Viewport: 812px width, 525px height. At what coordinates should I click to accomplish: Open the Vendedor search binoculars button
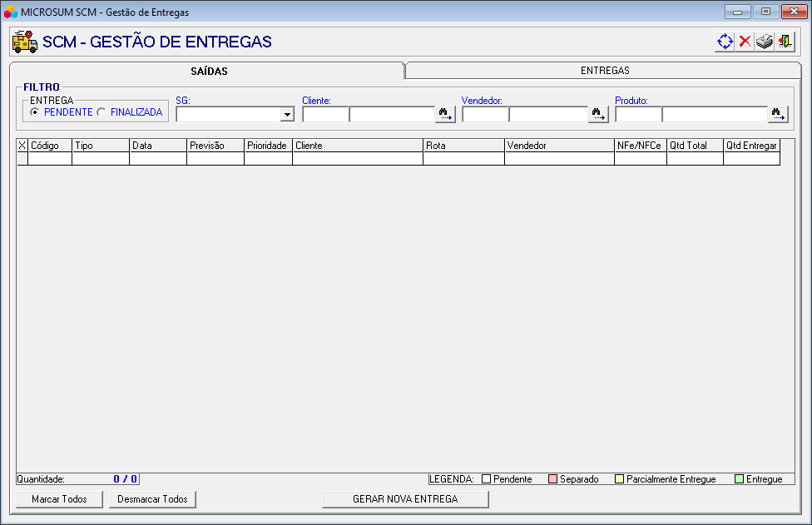click(x=598, y=114)
